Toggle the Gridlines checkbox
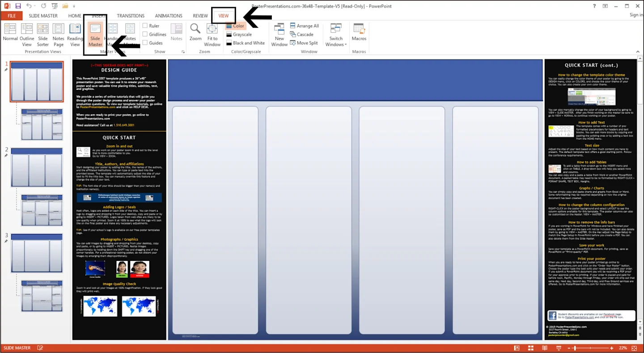This screenshot has width=644, height=353. 146,34
